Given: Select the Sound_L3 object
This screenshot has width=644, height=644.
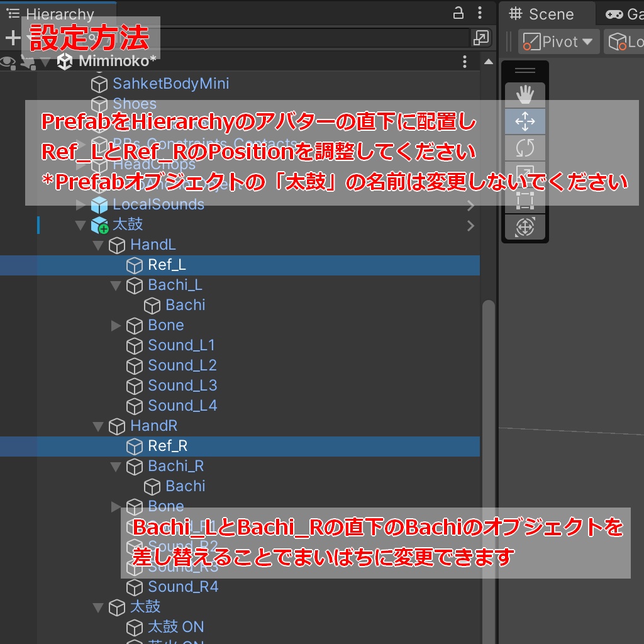Looking at the screenshot, I should (182, 386).
